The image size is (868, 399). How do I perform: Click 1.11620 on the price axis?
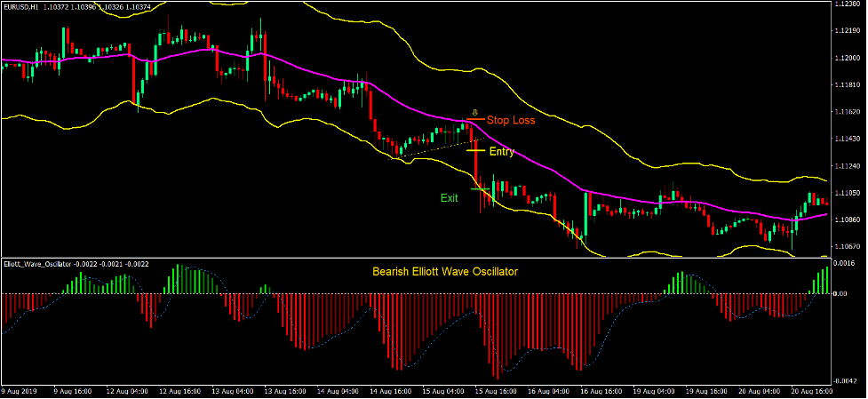coord(848,112)
